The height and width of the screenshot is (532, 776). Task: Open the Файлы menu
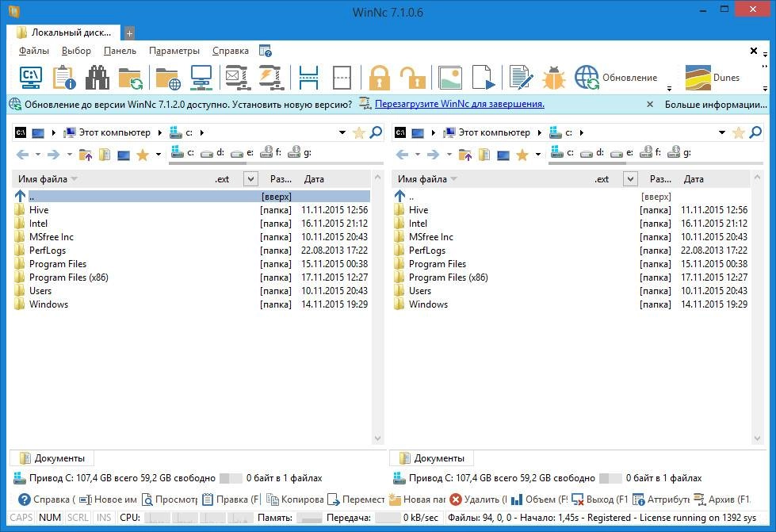pos(33,51)
